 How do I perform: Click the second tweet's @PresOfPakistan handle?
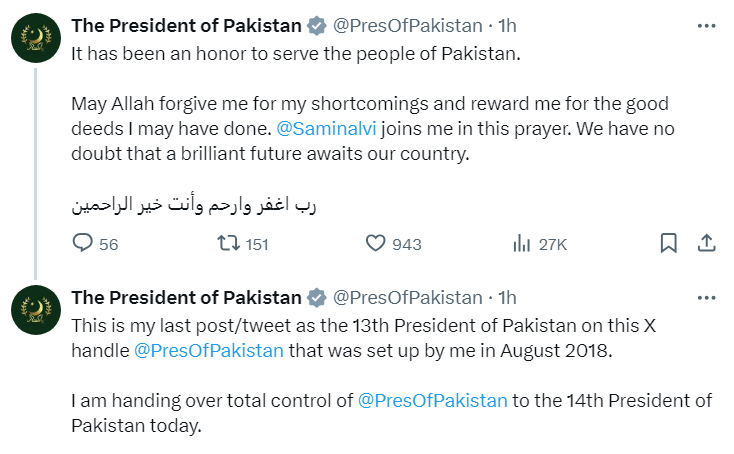tap(407, 297)
